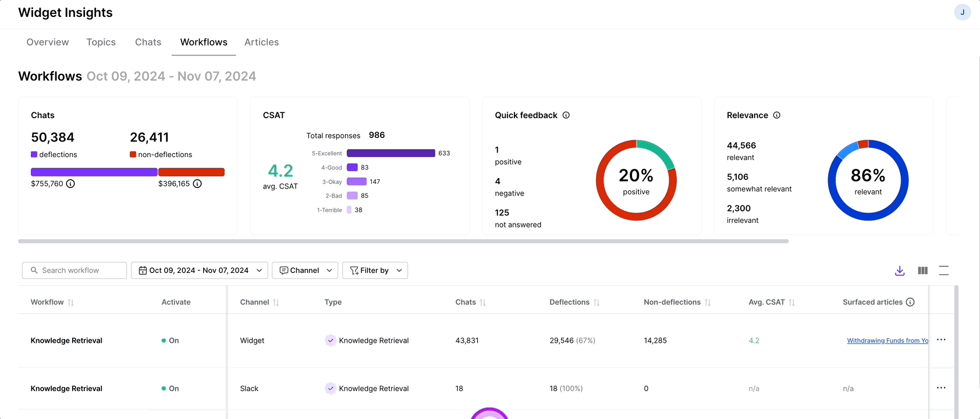Switch to the Articles tab
The height and width of the screenshot is (419, 980).
click(x=262, y=42)
